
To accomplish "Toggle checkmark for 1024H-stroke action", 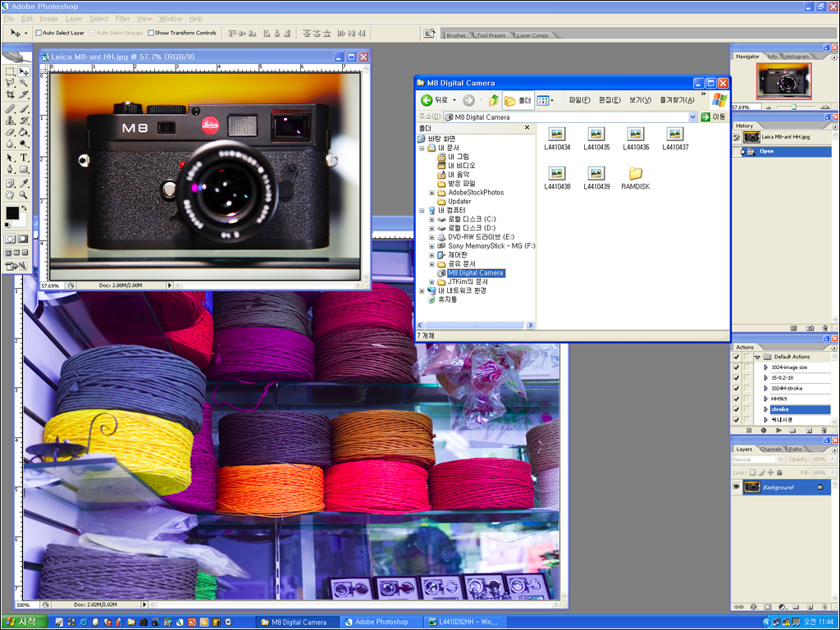I will point(736,388).
